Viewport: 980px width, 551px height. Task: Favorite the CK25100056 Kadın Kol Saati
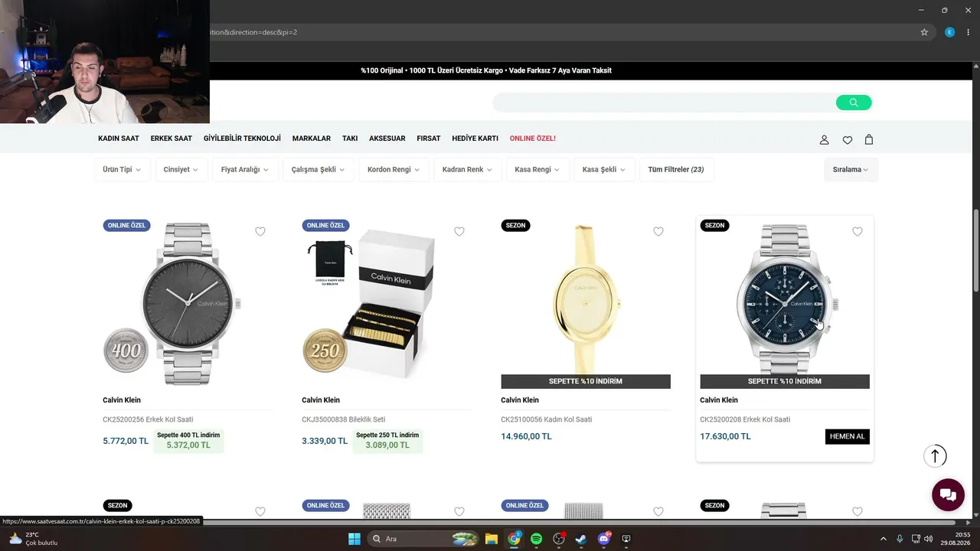click(x=658, y=232)
